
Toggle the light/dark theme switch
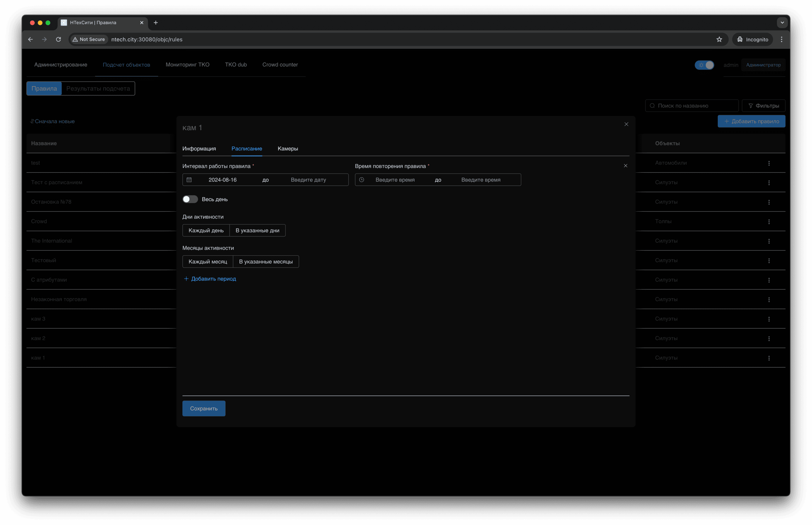(x=704, y=65)
